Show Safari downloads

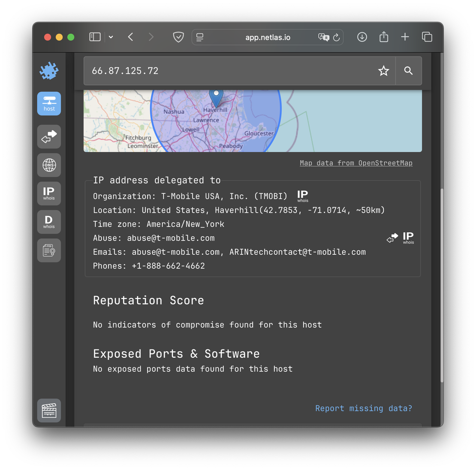point(362,37)
